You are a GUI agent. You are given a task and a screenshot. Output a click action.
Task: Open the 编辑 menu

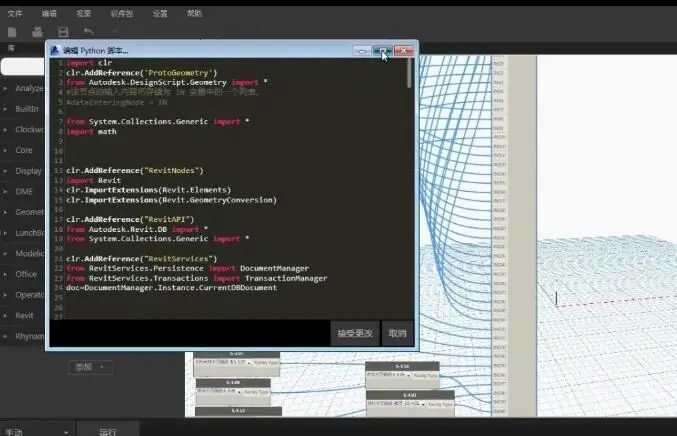(x=49, y=14)
